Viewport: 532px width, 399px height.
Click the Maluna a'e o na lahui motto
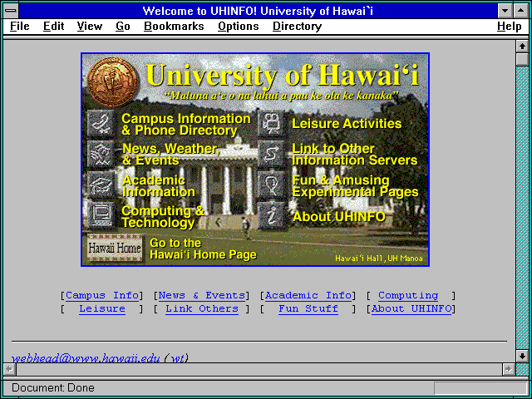[x=281, y=96]
